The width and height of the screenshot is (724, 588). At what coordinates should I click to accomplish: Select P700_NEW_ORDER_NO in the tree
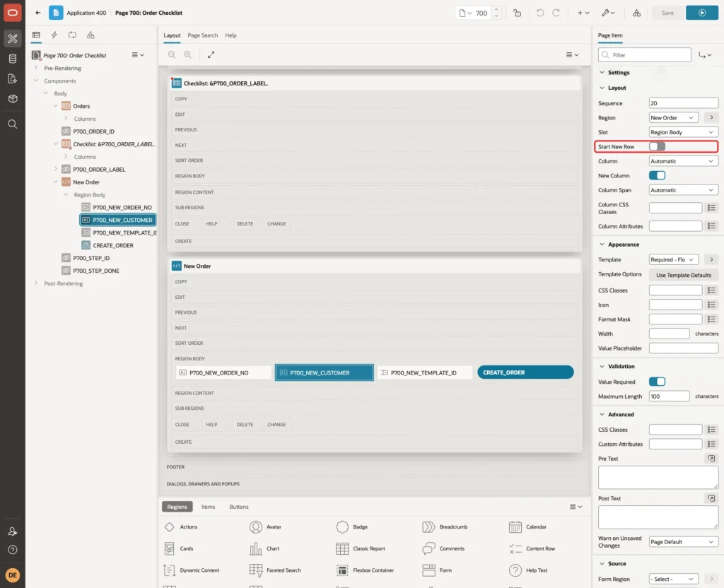tap(122, 208)
